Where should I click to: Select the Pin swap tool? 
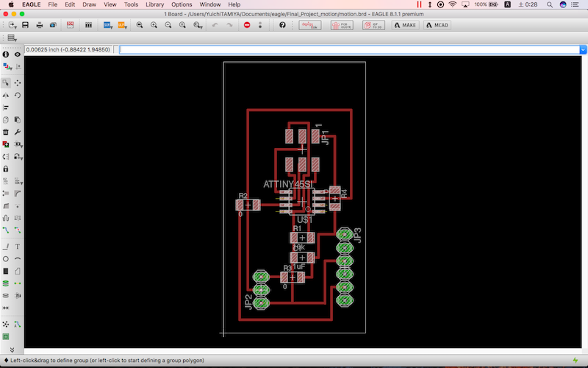(6, 157)
